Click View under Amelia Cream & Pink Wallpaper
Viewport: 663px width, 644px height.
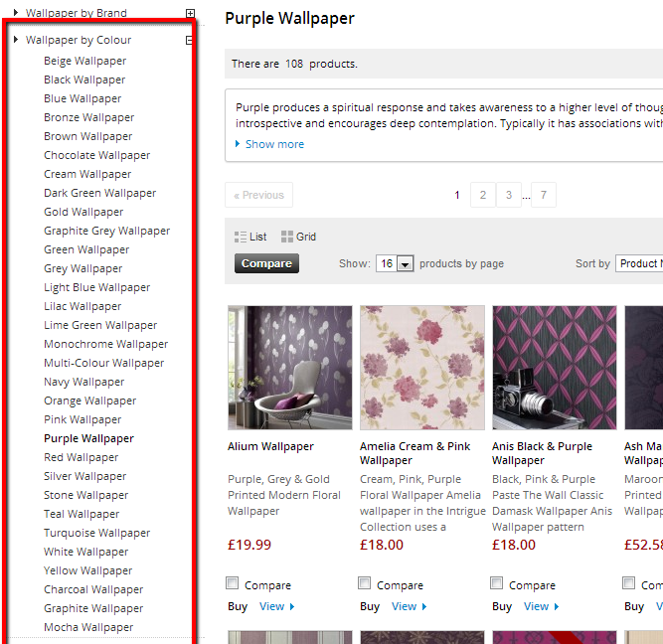[405, 607]
